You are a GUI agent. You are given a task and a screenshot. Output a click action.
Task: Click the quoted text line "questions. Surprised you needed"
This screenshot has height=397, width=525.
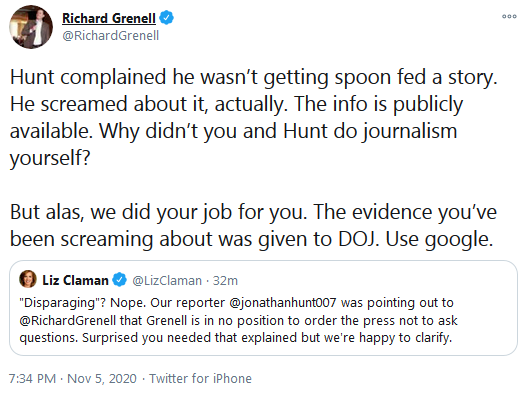tap(236, 338)
